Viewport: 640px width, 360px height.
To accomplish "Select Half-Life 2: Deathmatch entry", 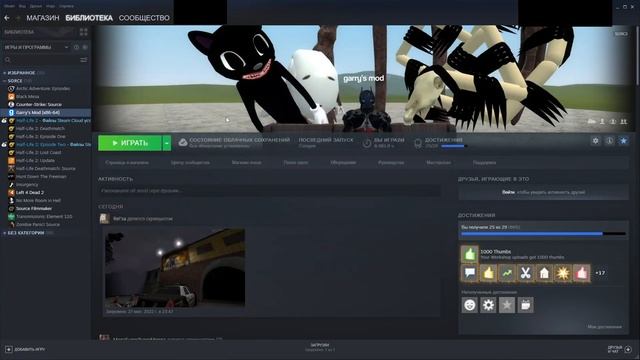I will 41,129.
